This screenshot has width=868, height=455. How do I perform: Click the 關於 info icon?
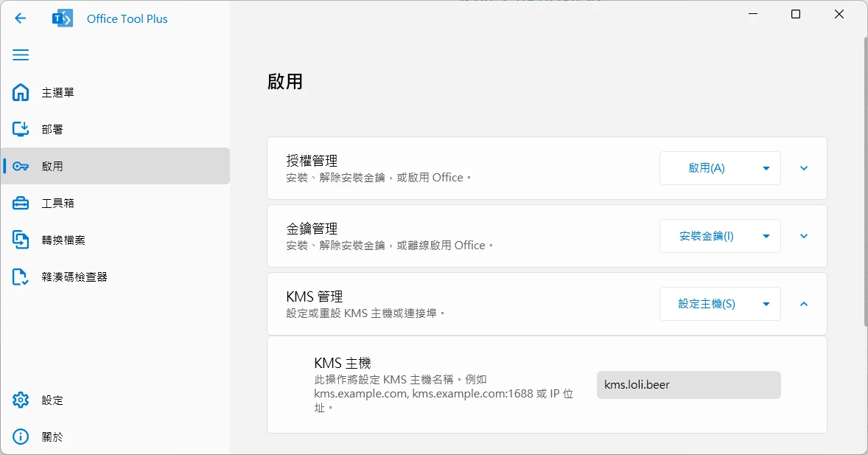coord(21,437)
